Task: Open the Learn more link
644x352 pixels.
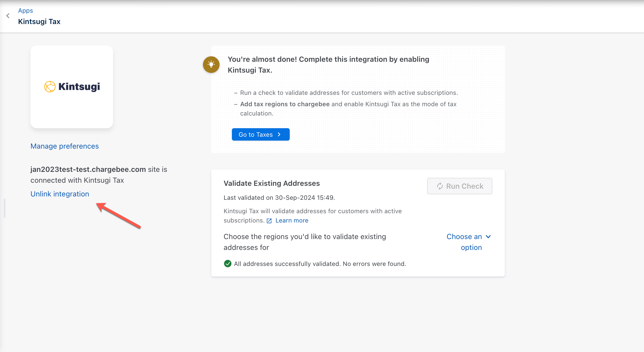Action: click(x=292, y=220)
